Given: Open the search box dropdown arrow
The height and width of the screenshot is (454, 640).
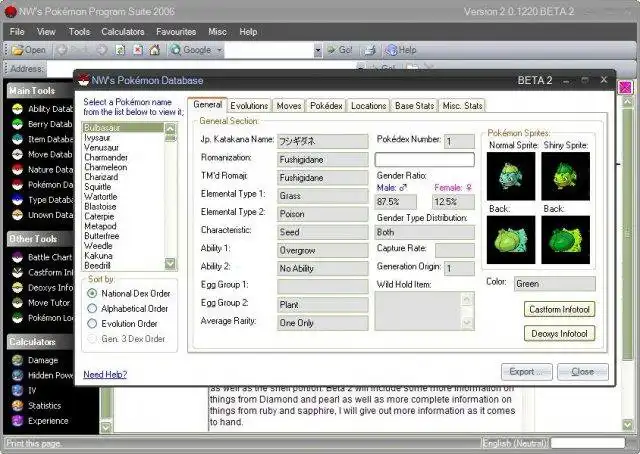Looking at the screenshot, I should (318, 51).
